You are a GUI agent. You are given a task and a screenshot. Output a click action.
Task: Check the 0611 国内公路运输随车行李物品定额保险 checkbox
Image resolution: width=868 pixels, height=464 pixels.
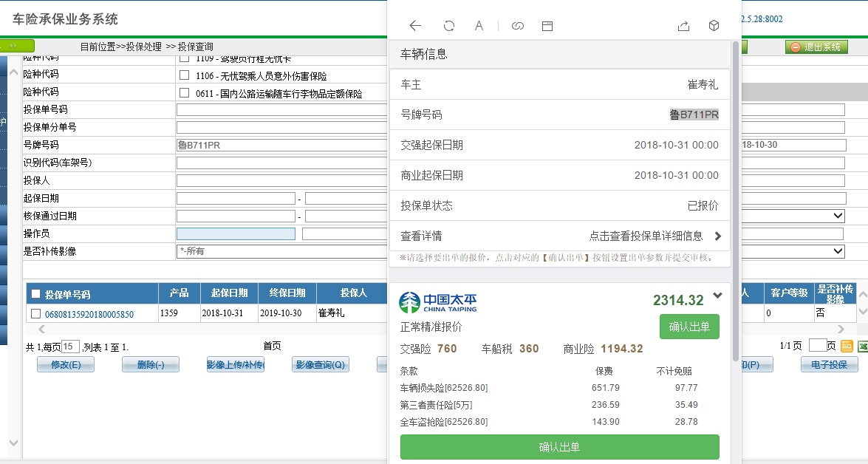tap(185, 93)
